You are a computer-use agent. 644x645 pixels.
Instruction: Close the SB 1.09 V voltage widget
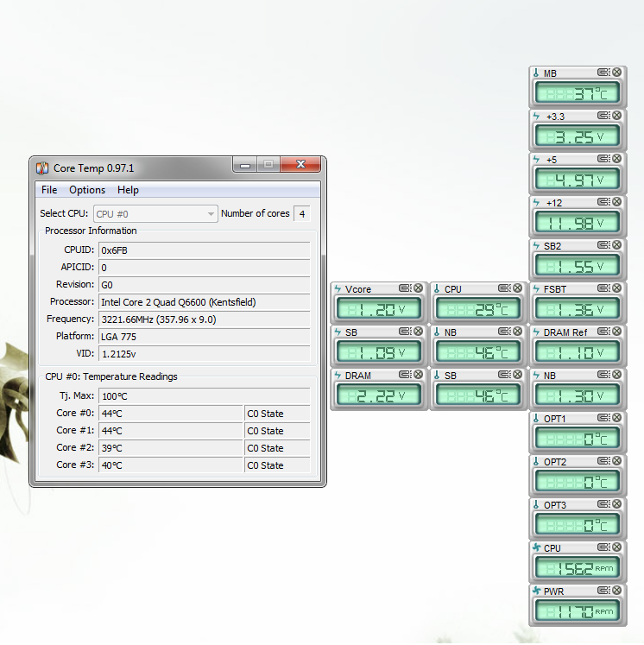tap(418, 332)
